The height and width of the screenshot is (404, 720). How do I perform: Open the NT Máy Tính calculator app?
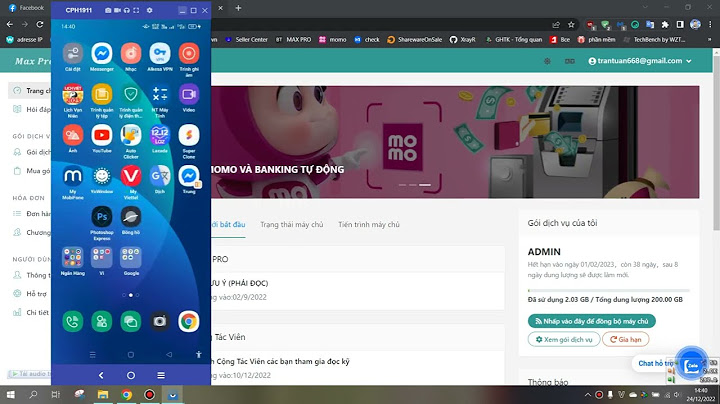pyautogui.click(x=160, y=95)
